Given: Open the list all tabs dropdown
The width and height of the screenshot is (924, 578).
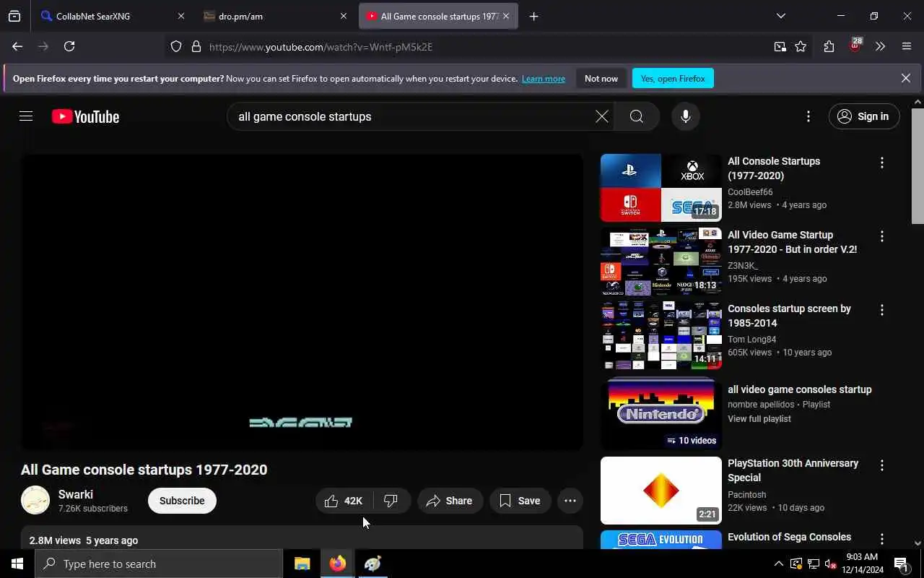Looking at the screenshot, I should [780, 16].
